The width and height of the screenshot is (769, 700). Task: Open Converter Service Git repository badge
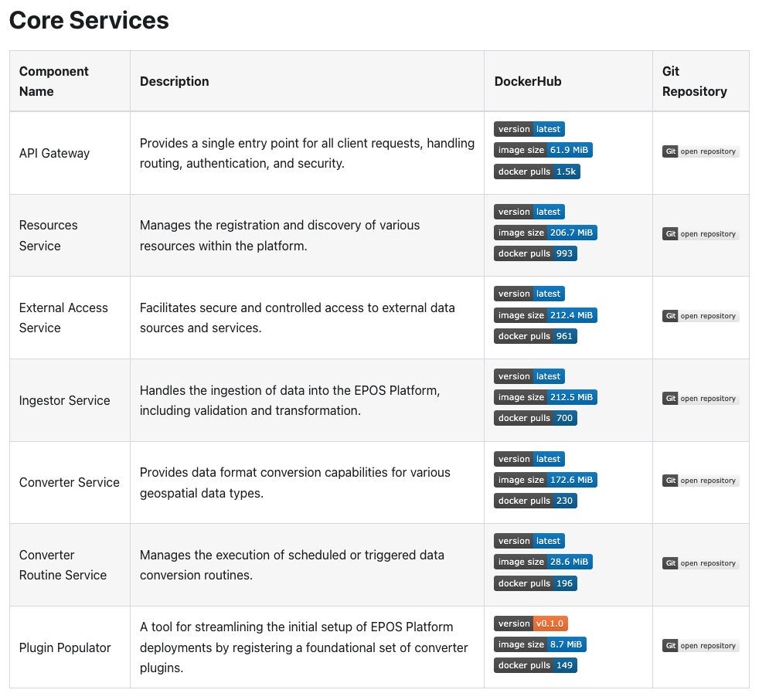(x=700, y=481)
